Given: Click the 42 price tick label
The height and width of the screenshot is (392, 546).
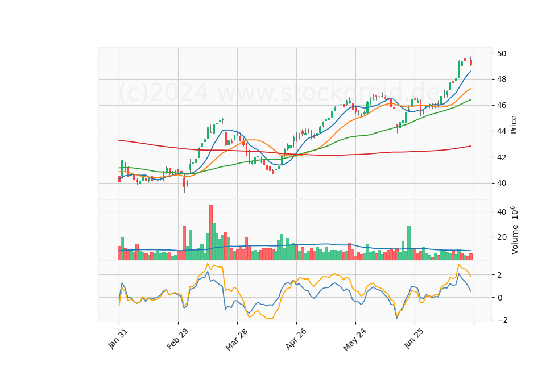Looking at the screenshot, I should [x=502, y=157].
